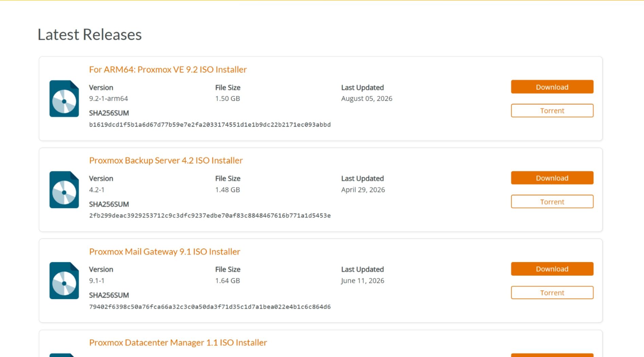
Task: Select the SHA256 hash starting with b1619dcd
Action: [x=210, y=125]
